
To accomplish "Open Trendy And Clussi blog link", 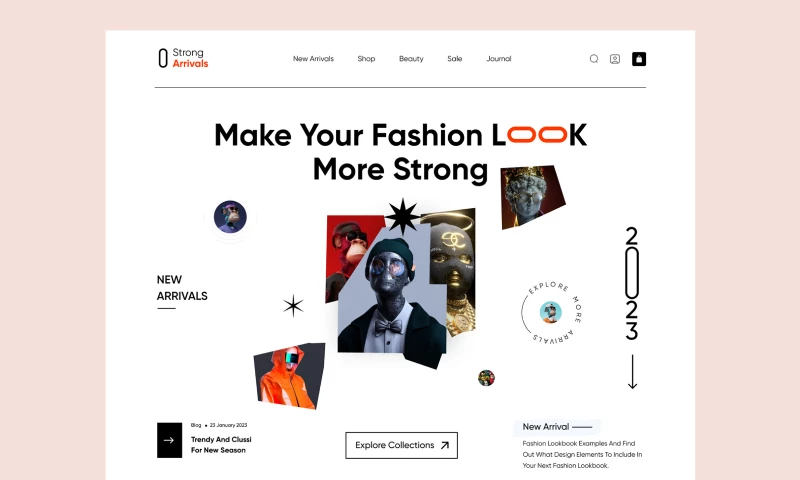I will [221, 445].
